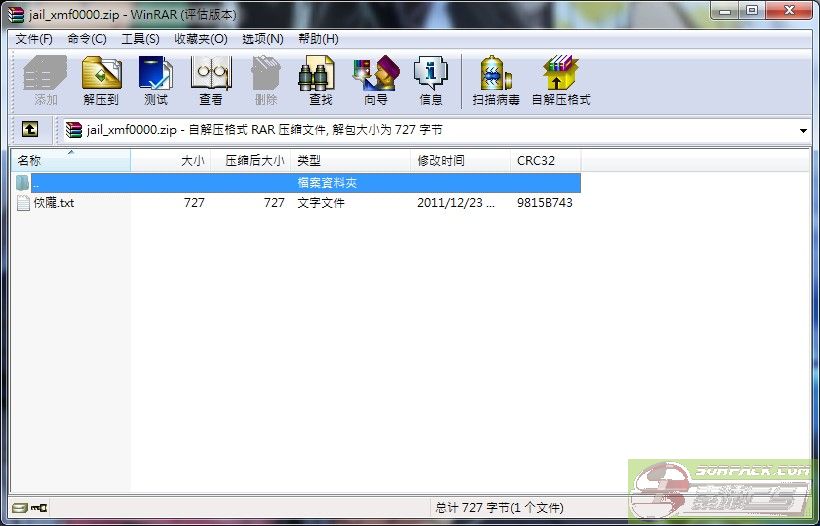820x526 pixels.
Task: Click the 添加 (Add) toolbar icon
Action: [45, 80]
